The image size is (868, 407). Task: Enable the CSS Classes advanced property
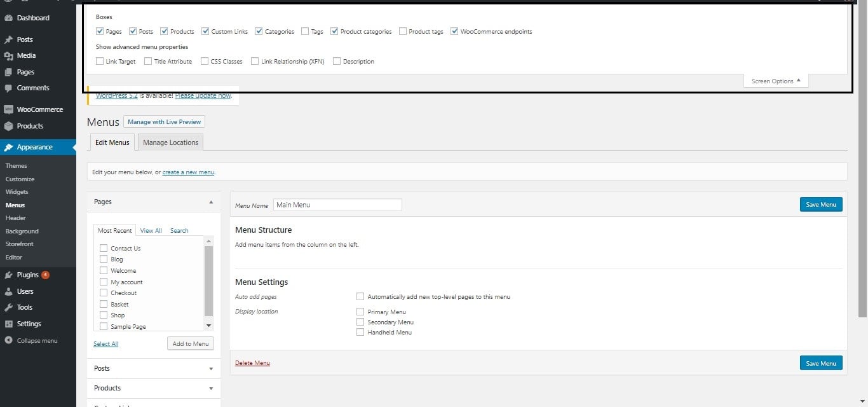point(205,61)
